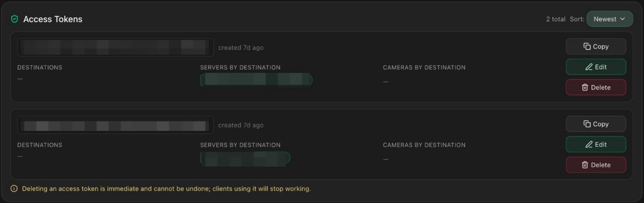Click the first token's created 7d ago text
The image size is (644, 203).
click(x=241, y=48)
